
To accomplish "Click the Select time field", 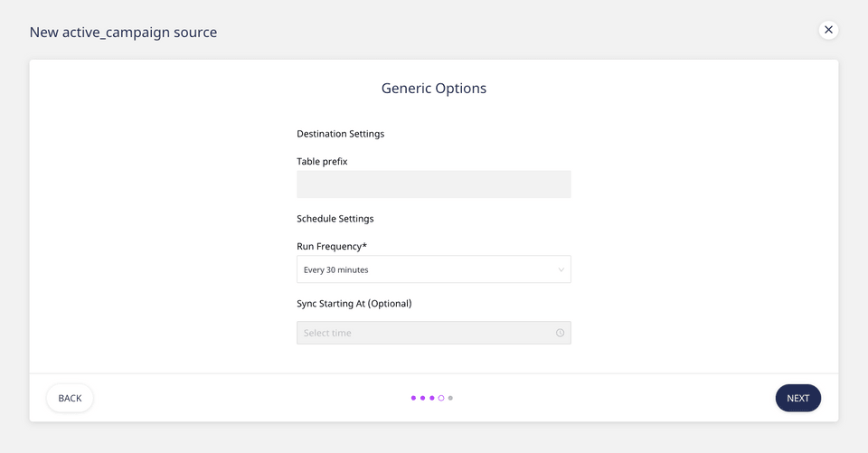I will 425,333.
